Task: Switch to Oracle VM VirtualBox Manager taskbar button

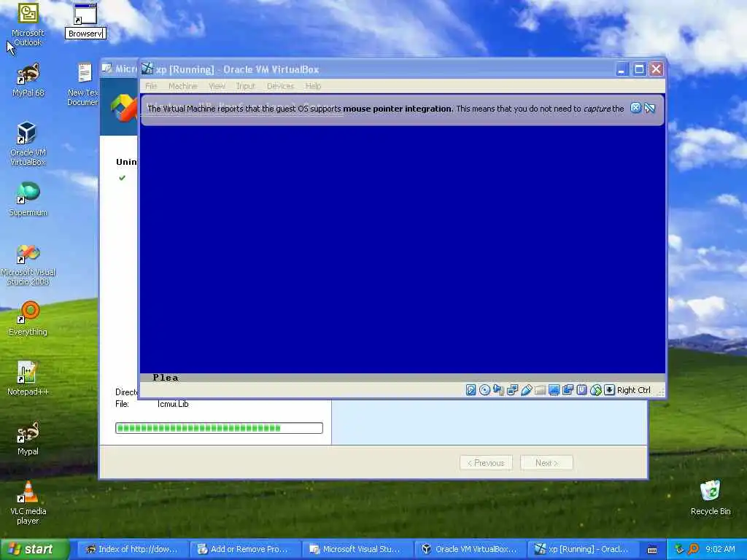Action: click(469, 549)
